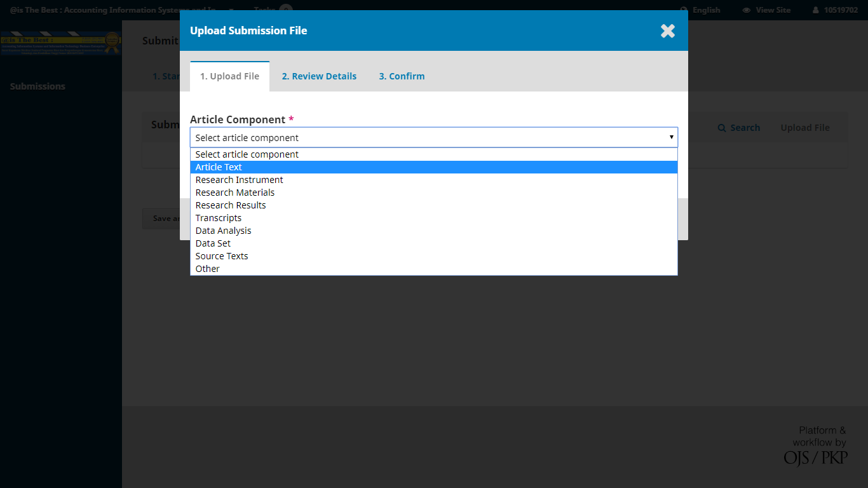Choose Article Text from the list
868x488 pixels.
pos(434,167)
